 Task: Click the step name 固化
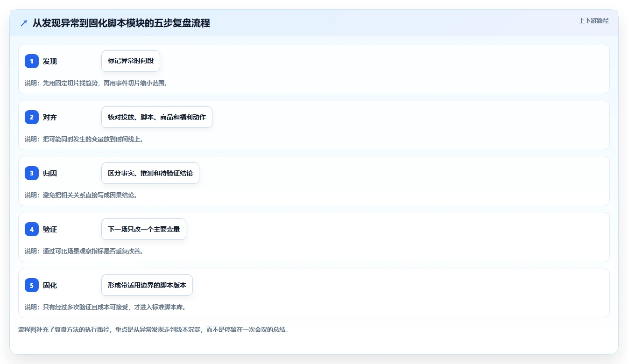[x=50, y=285]
